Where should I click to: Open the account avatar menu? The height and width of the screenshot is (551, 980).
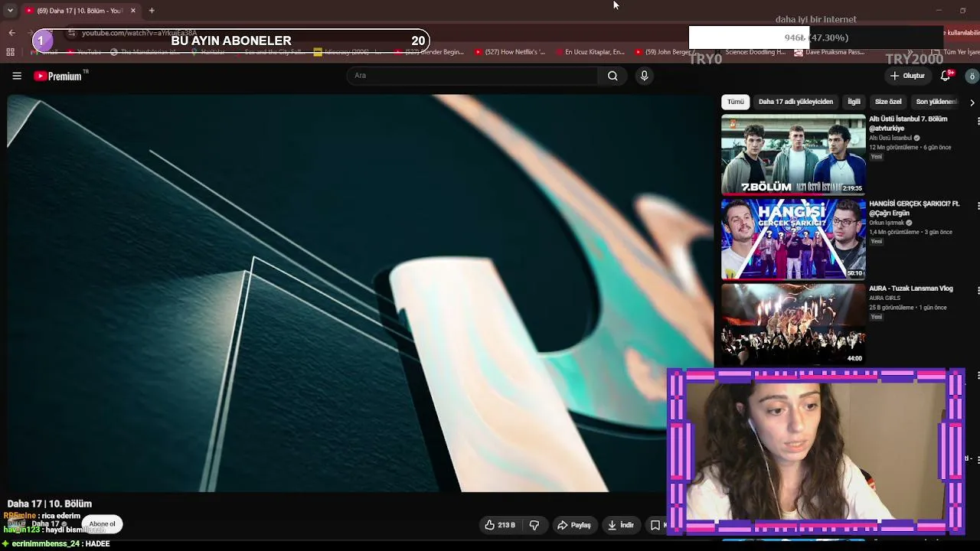click(x=972, y=76)
